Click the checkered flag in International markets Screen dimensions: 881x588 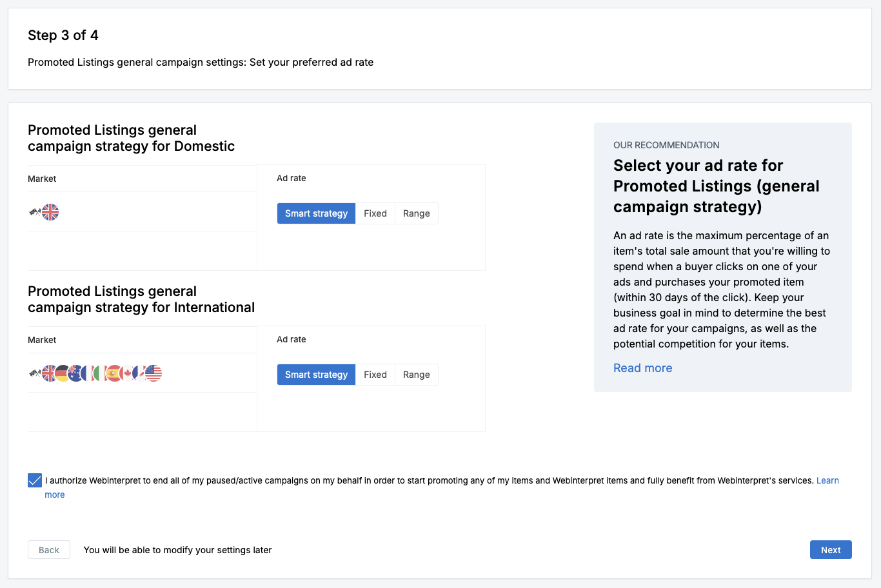pyautogui.click(x=35, y=373)
